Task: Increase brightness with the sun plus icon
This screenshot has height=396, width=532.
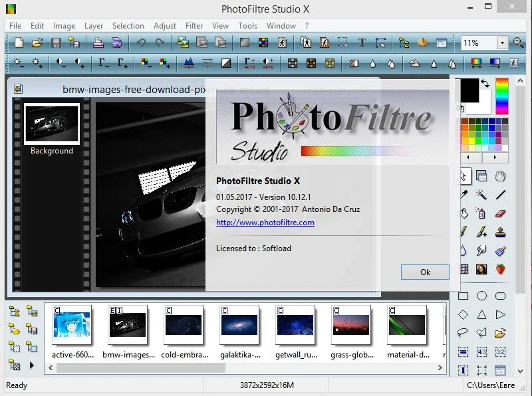Action: coord(37,63)
